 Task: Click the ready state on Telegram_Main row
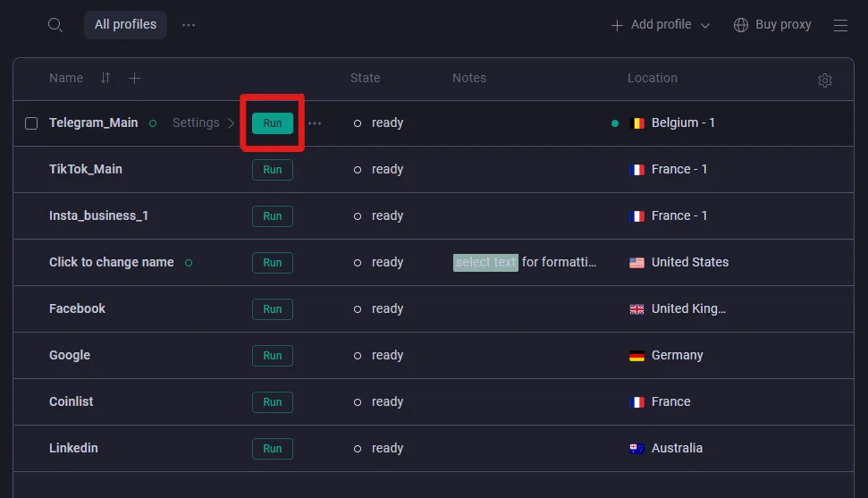(387, 123)
